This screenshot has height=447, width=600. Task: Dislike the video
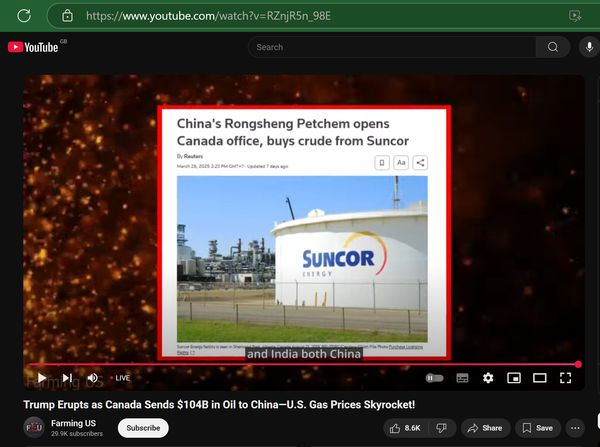442,428
